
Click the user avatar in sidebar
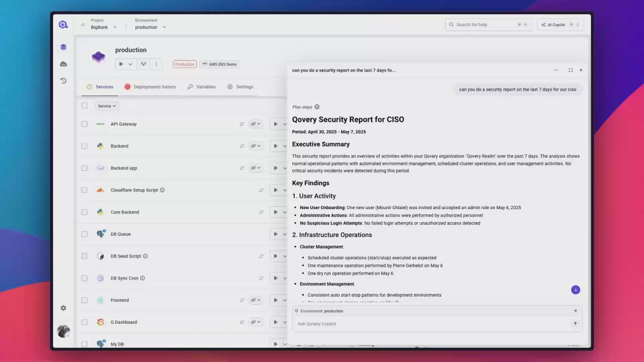(63, 331)
